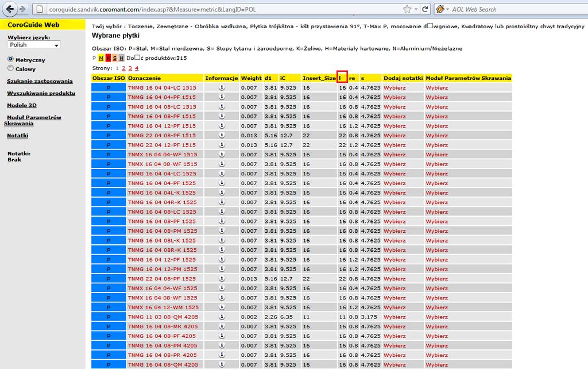Image resolution: width=588 pixels, height=369 pixels.
Task: Filter by yellow M ISO swatch
Action: pos(101,58)
